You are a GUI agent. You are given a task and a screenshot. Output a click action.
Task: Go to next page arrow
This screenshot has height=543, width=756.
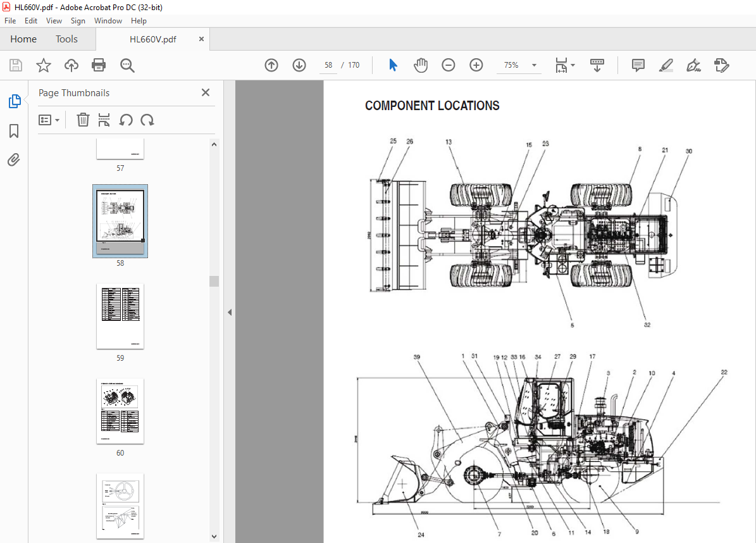pyautogui.click(x=299, y=65)
